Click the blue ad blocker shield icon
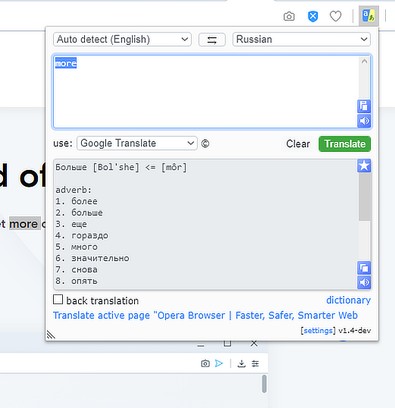This screenshot has width=395, height=408. [x=313, y=16]
